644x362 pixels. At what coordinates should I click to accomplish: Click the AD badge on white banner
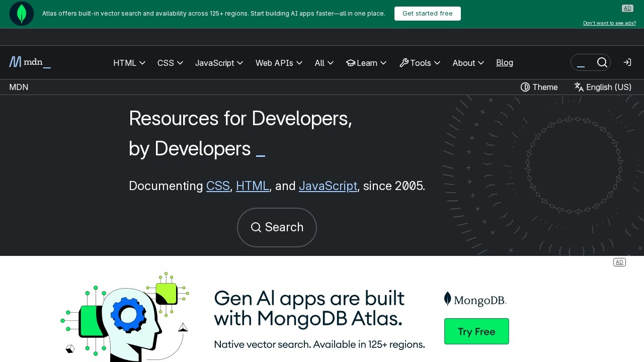click(x=619, y=262)
